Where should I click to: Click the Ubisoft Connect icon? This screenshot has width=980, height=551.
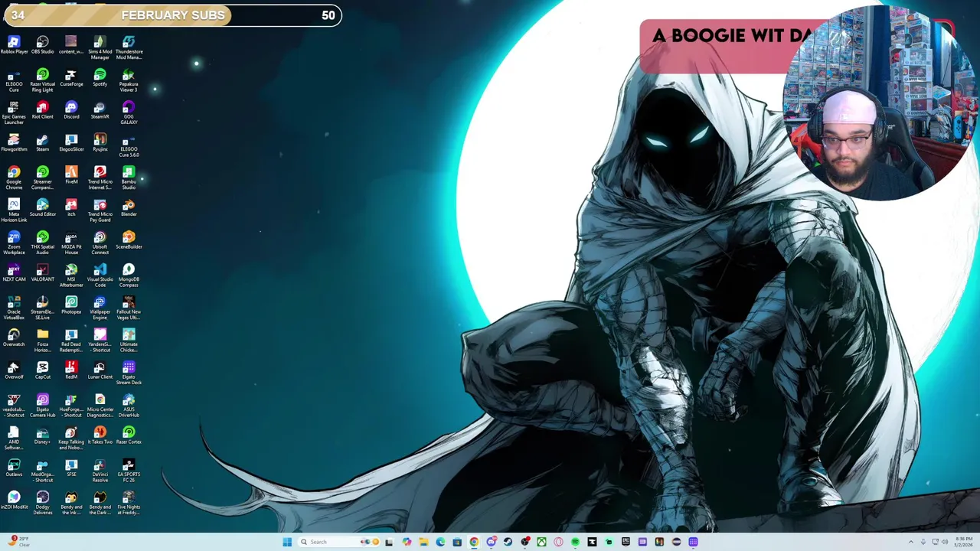point(100,243)
